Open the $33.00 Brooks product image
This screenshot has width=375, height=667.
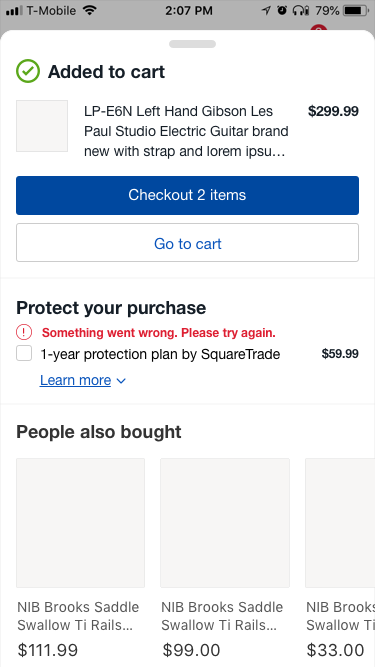(x=340, y=523)
